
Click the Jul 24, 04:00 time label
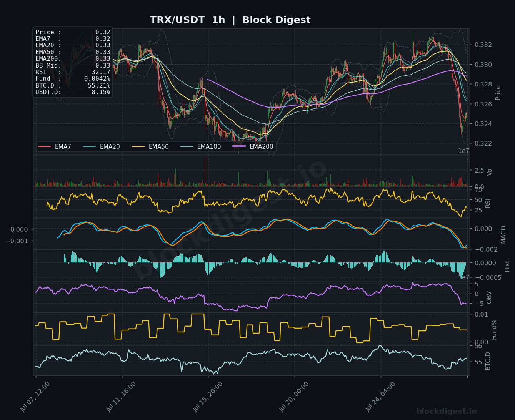[380, 397]
